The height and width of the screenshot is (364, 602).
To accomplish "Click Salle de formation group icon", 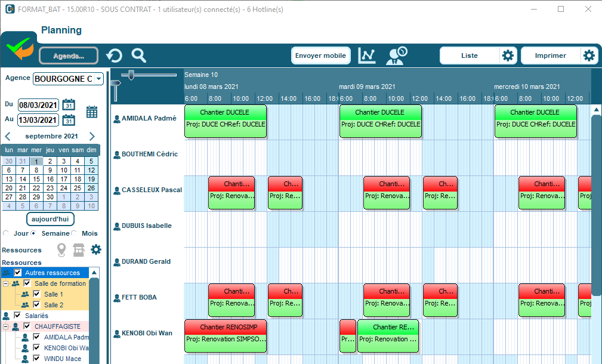I will (x=16, y=283).
